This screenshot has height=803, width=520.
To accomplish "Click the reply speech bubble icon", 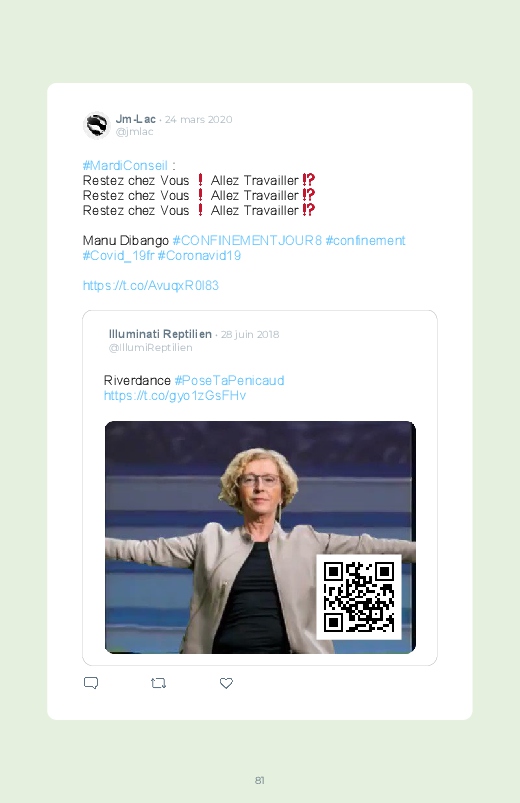I will pyautogui.click(x=91, y=683).
